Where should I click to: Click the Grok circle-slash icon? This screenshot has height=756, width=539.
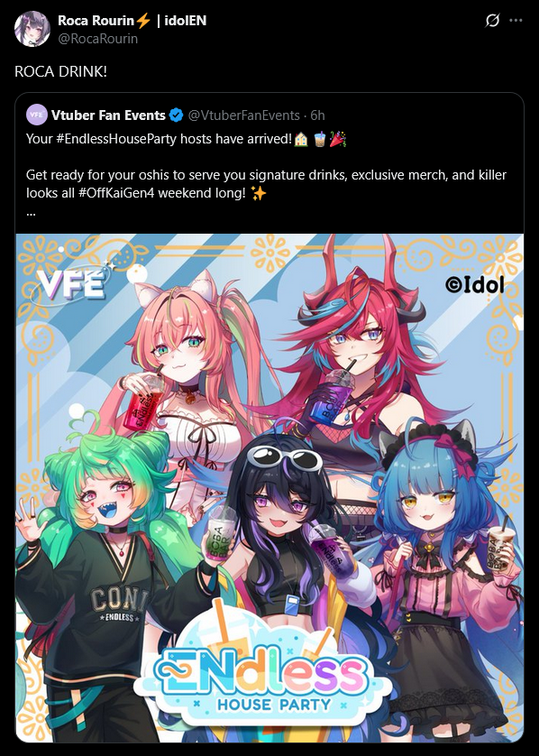pyautogui.click(x=492, y=20)
